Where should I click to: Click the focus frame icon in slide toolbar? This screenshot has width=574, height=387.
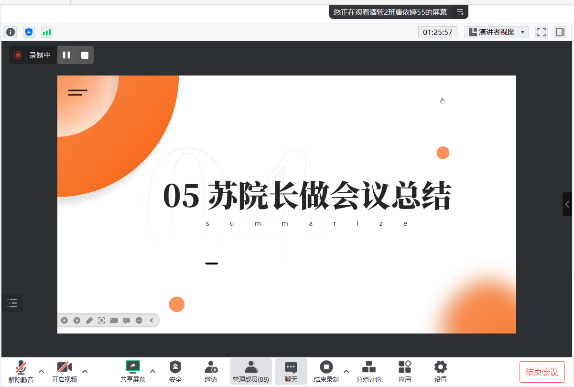(101, 320)
